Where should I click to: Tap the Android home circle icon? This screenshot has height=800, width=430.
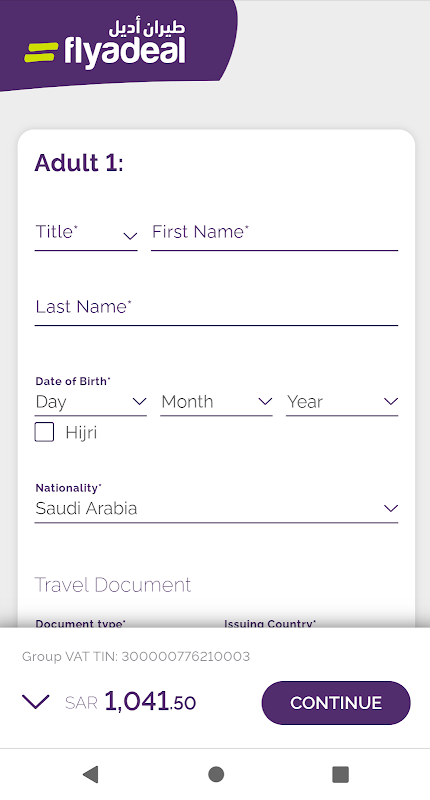[216, 774]
